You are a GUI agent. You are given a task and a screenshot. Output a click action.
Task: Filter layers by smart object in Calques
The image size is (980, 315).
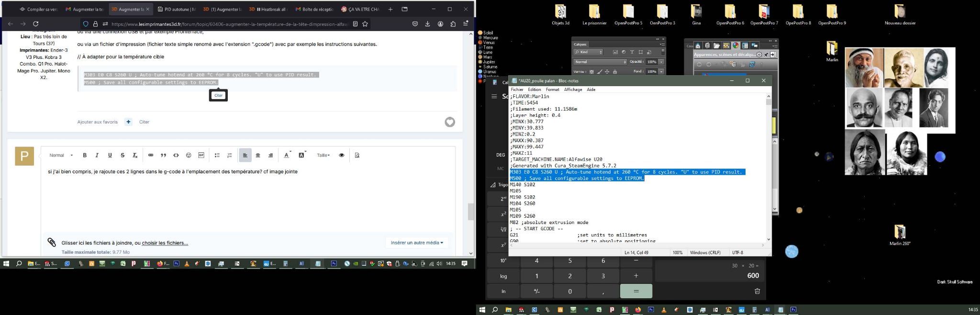649,52
